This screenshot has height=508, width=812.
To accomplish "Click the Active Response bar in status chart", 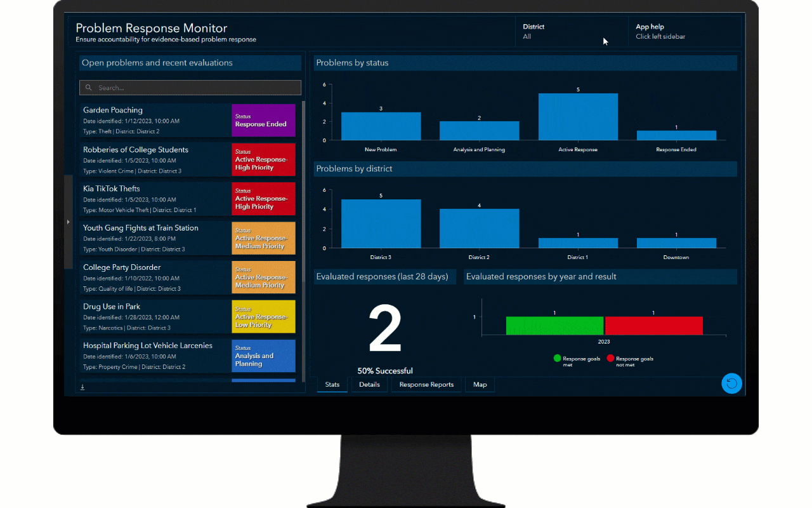I will coord(578,117).
